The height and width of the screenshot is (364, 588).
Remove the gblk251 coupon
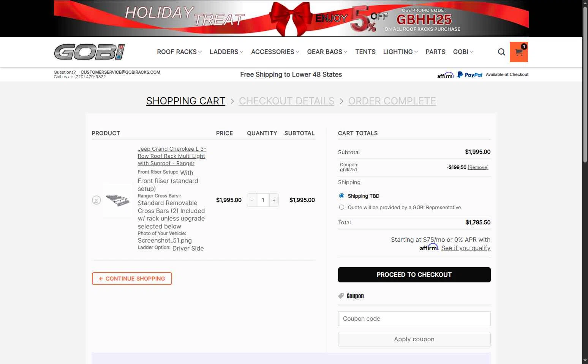(x=478, y=167)
